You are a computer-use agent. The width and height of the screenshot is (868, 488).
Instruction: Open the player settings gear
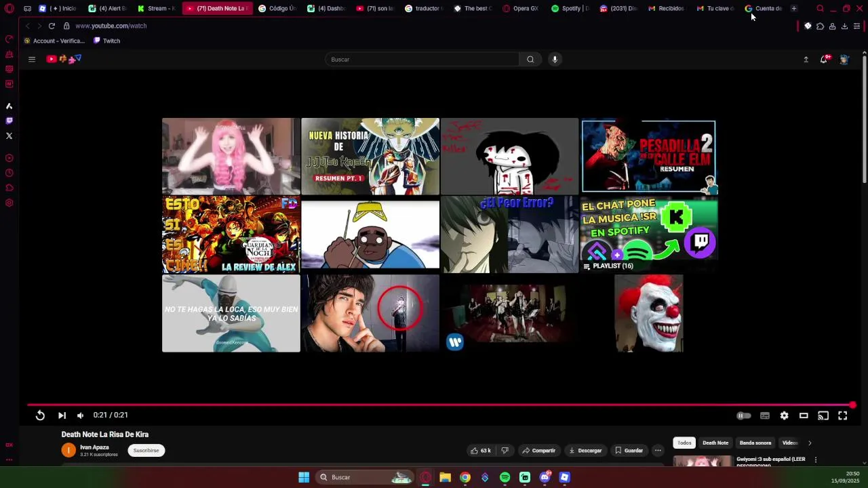point(784,415)
